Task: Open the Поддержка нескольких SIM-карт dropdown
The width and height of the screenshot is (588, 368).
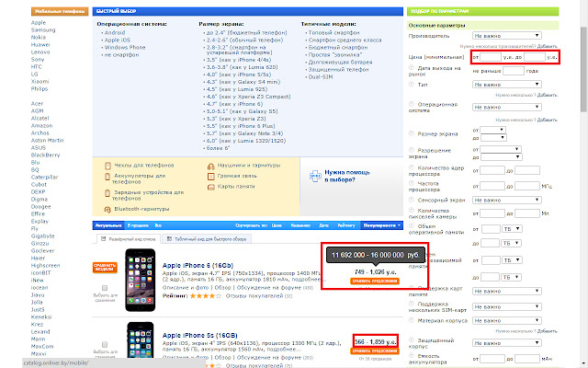Action: click(506, 306)
